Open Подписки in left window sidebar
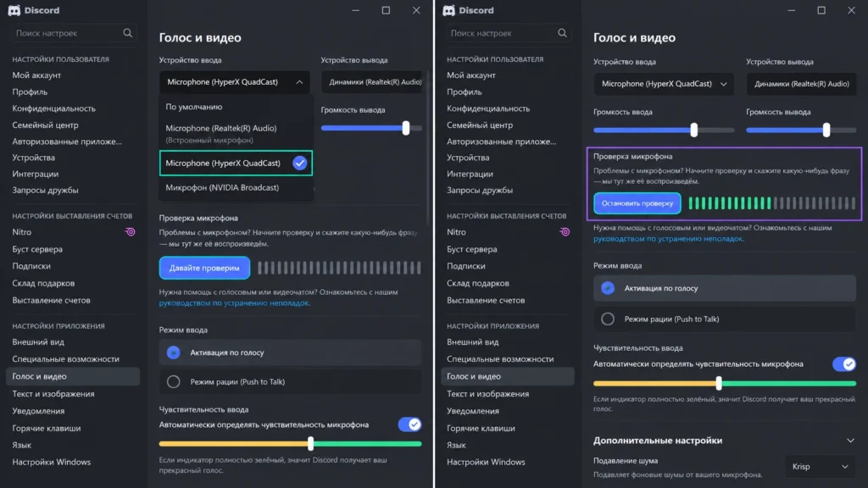 click(x=31, y=266)
